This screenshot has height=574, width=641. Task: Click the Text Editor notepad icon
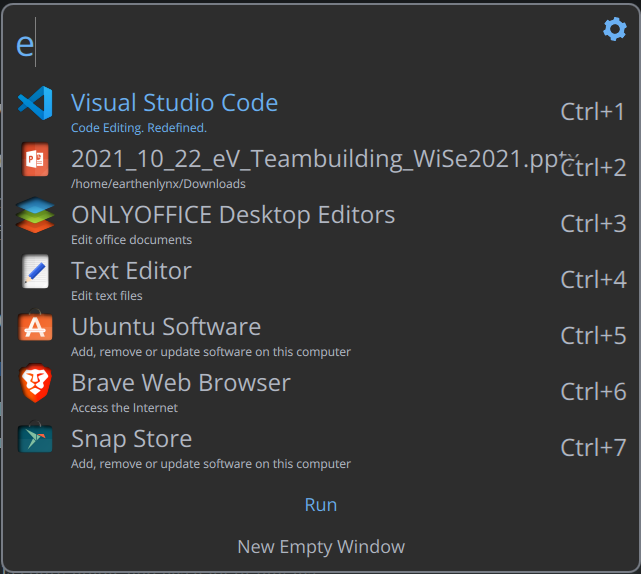click(35, 271)
